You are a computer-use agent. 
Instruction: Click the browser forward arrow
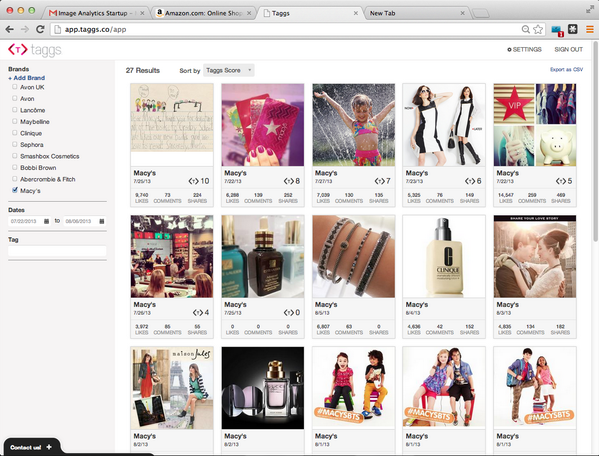pyautogui.click(x=25, y=29)
